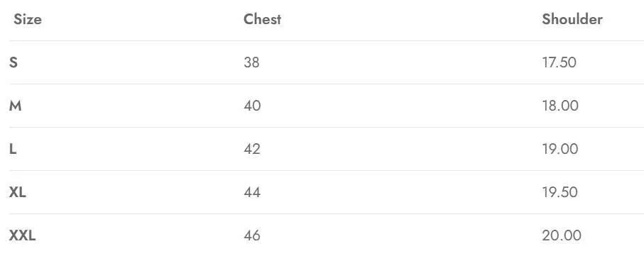The width and height of the screenshot is (644, 273).
Task: Click chest value 38
Action: (x=251, y=62)
